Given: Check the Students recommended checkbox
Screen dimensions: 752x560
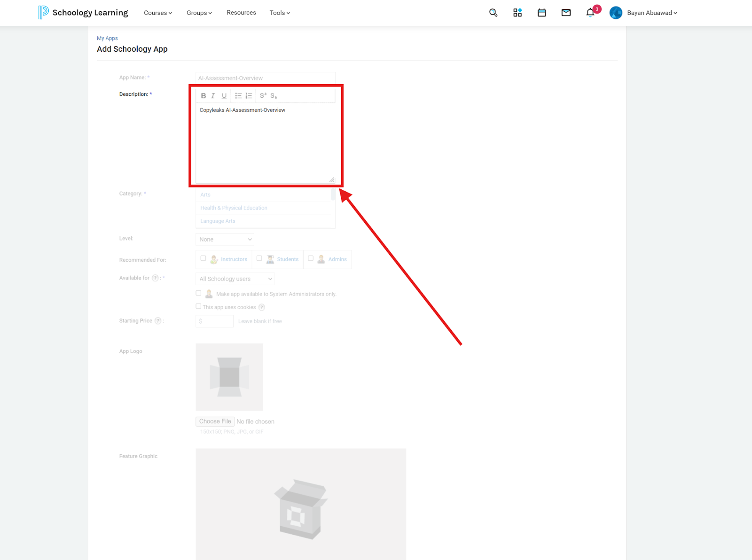Looking at the screenshot, I should [259, 258].
